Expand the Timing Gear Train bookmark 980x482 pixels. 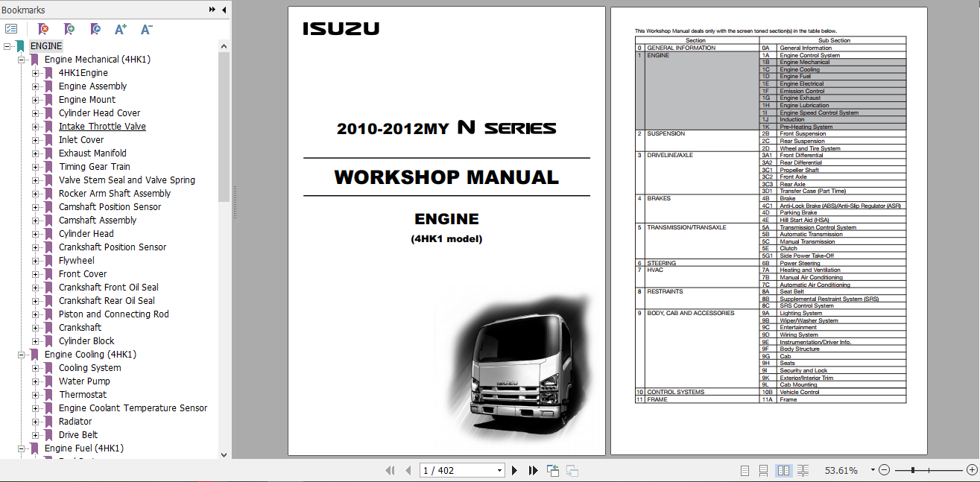(35, 167)
